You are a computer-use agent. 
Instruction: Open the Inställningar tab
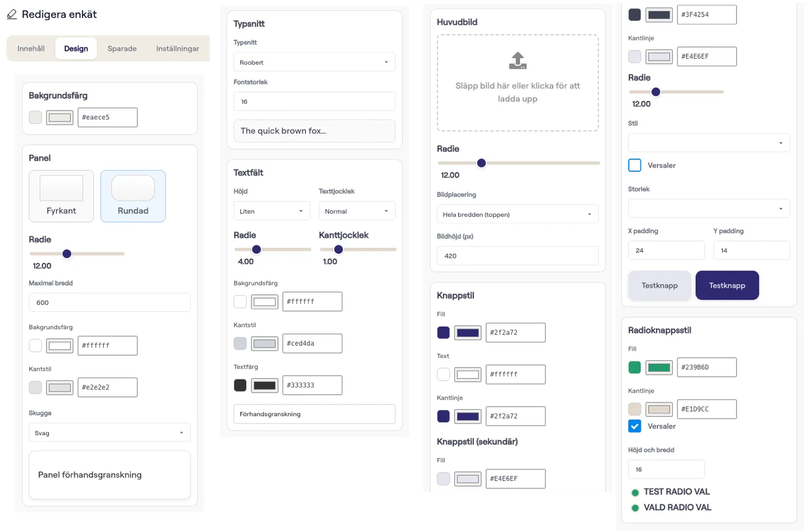[x=178, y=48]
